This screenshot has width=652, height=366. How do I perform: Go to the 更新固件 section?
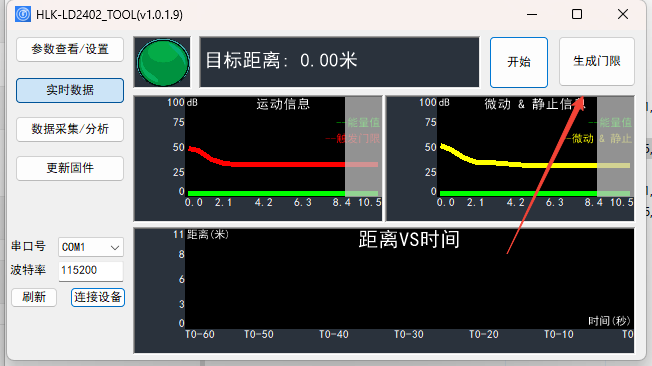[x=70, y=168]
